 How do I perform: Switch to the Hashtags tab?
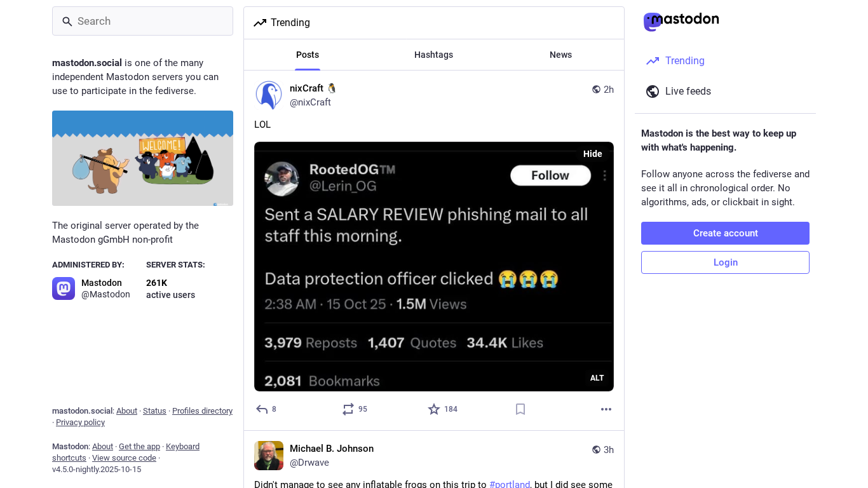pyautogui.click(x=434, y=55)
